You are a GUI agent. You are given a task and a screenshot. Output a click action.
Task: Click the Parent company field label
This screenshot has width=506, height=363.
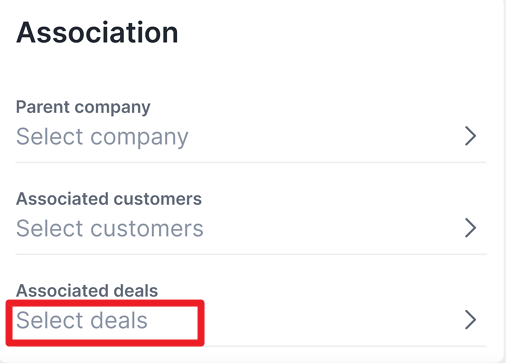click(83, 108)
